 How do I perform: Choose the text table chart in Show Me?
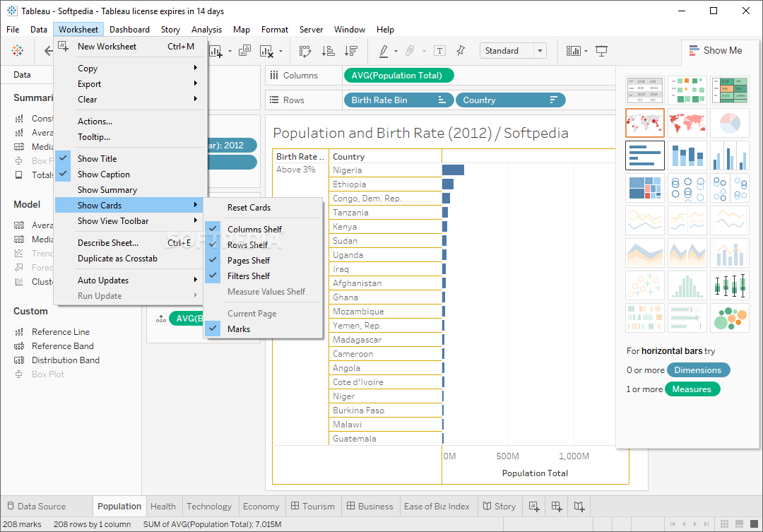(645, 90)
